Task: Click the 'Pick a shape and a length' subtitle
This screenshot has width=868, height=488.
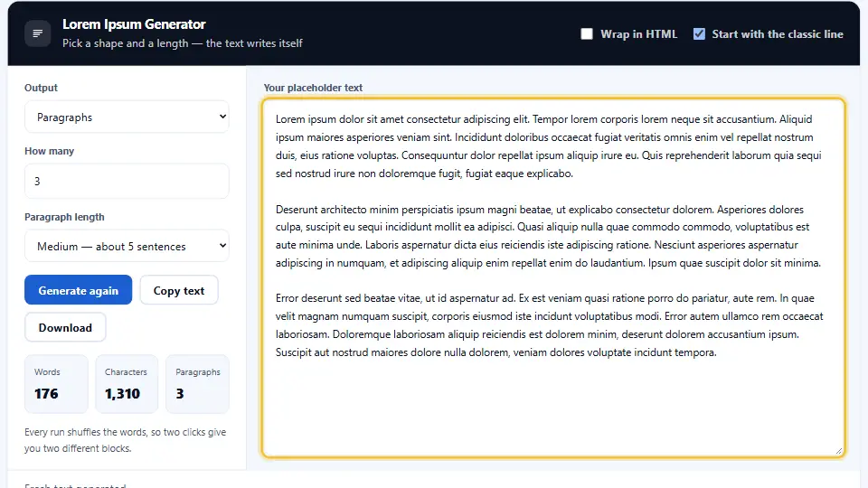Action: point(182,43)
